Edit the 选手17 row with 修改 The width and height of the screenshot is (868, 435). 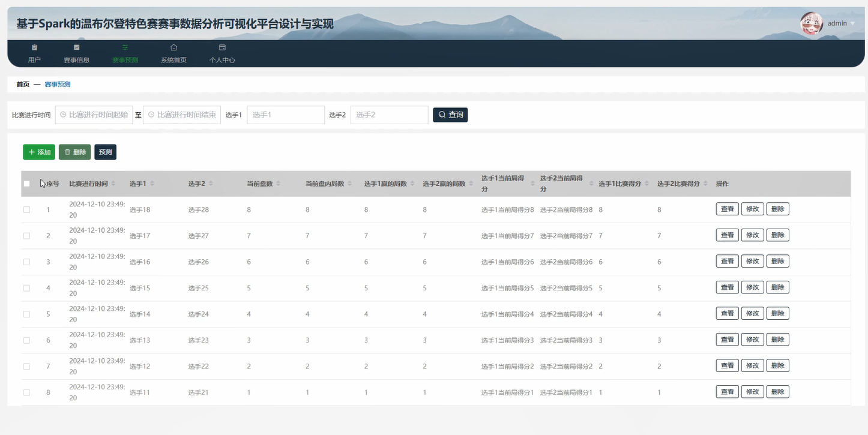753,235
